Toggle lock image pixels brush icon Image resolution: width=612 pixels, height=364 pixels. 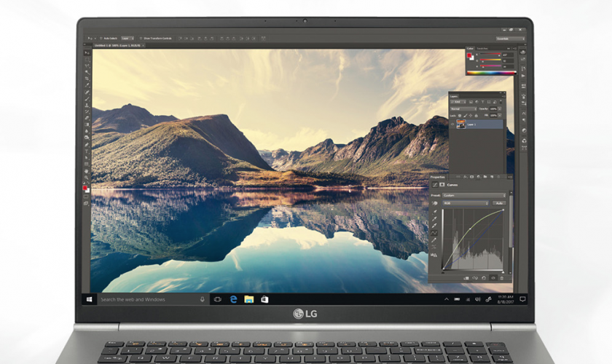click(x=466, y=116)
